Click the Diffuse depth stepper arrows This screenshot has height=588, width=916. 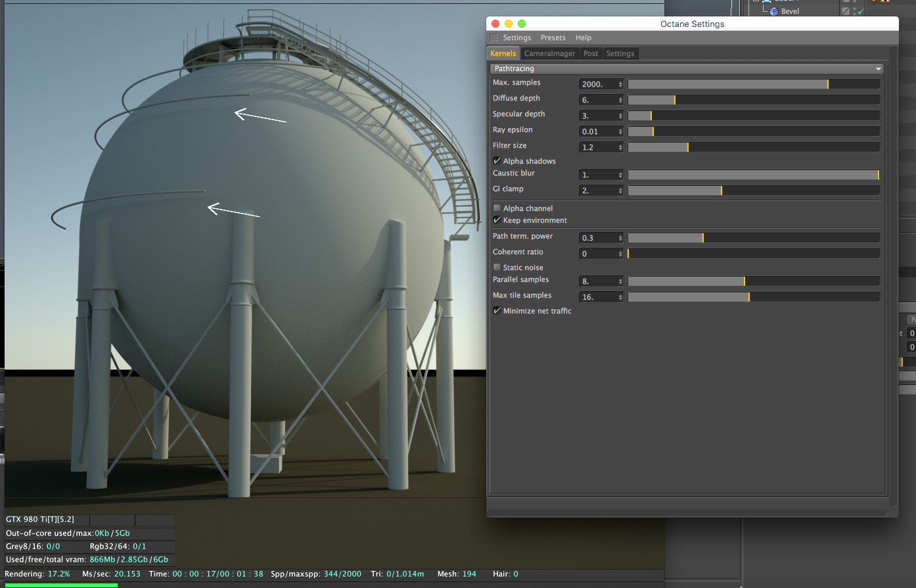click(x=620, y=100)
